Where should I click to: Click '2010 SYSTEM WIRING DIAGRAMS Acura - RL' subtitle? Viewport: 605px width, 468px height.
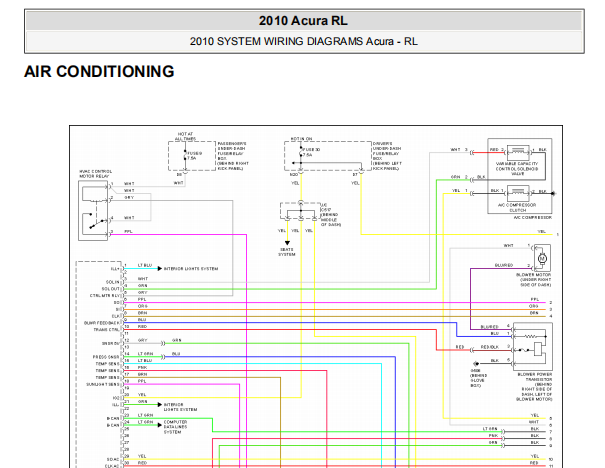(303, 41)
